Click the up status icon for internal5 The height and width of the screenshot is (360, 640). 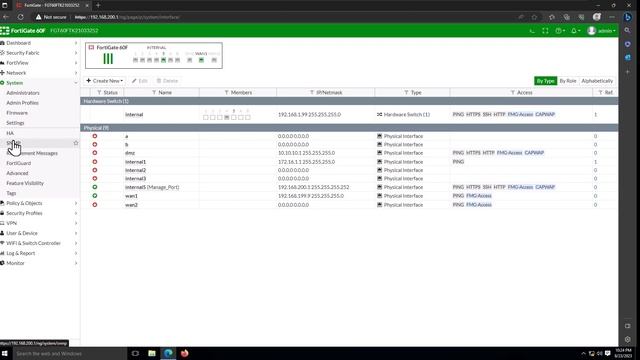point(95,187)
